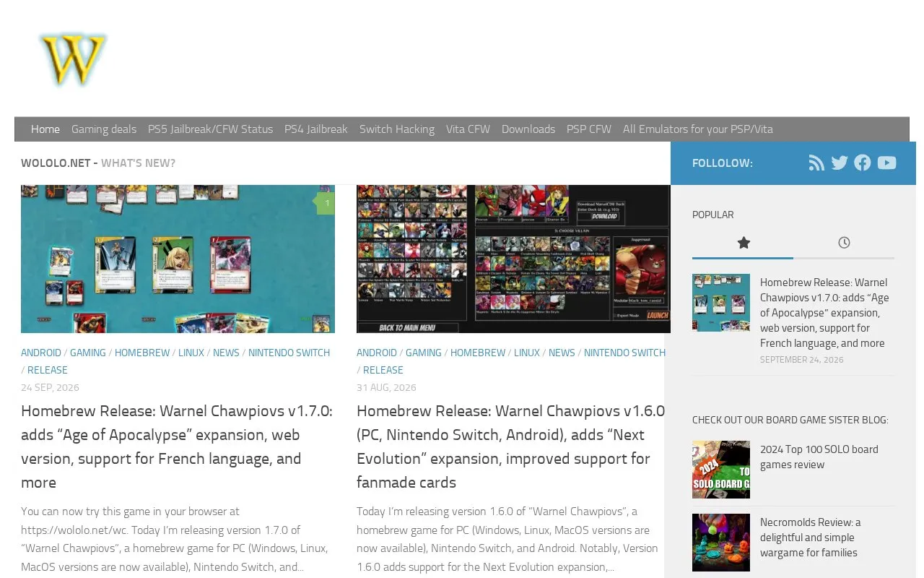924x578 pixels.
Task: Click NEWS category on the v1.7.0 post
Action: 226,353
